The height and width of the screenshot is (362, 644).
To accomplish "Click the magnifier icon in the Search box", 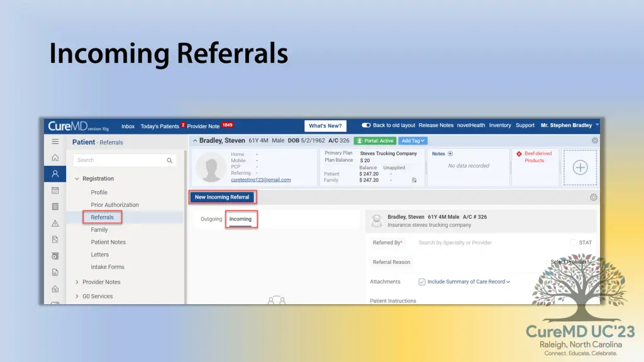I will coord(170,160).
